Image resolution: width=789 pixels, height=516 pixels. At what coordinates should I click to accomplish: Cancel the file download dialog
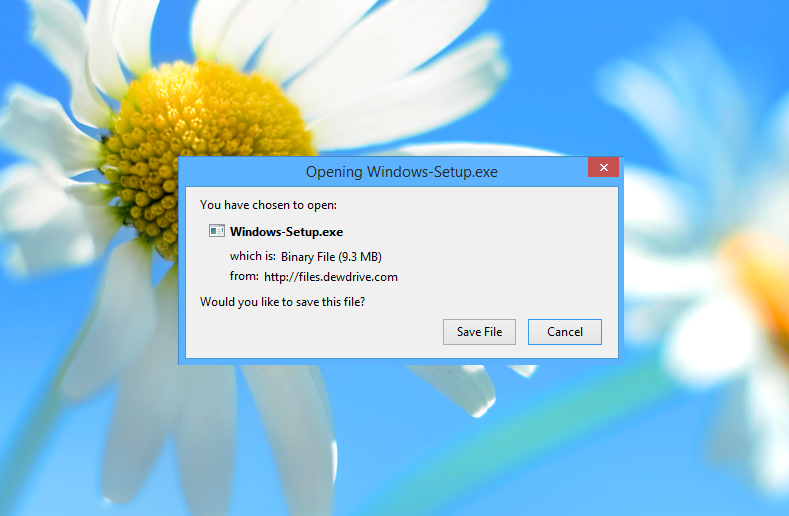coord(565,332)
